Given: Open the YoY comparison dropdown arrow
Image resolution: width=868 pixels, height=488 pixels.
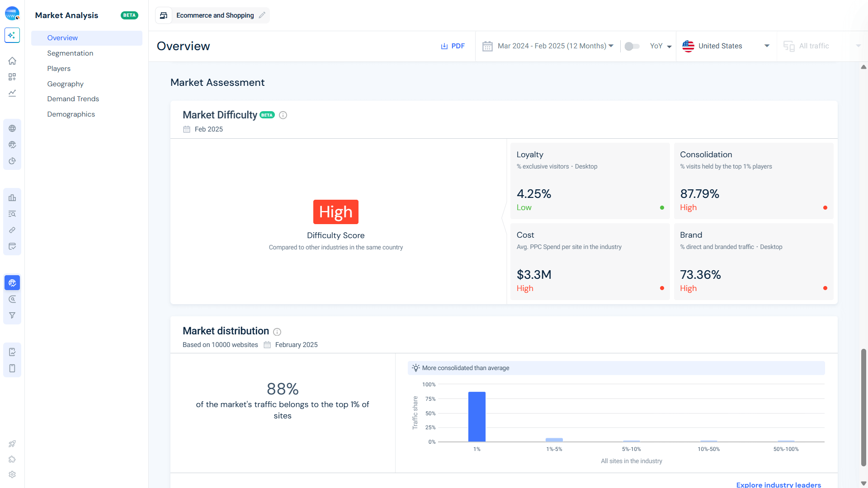Looking at the screenshot, I should pos(669,47).
